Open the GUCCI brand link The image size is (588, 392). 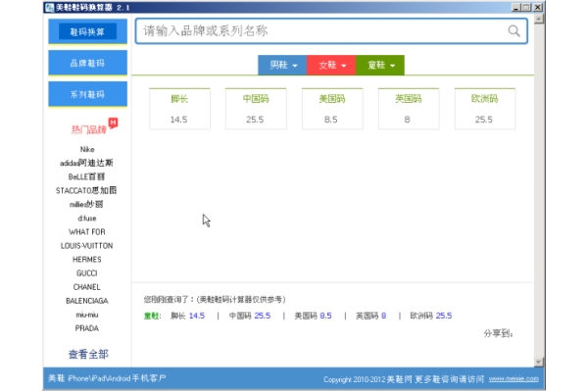pyautogui.click(x=87, y=273)
